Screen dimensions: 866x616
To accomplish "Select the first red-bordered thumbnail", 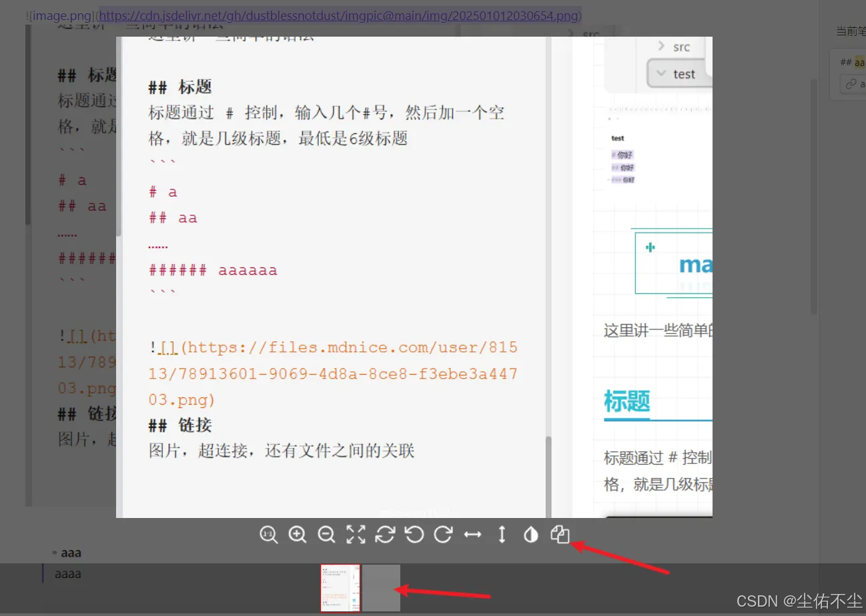I will (x=340, y=587).
